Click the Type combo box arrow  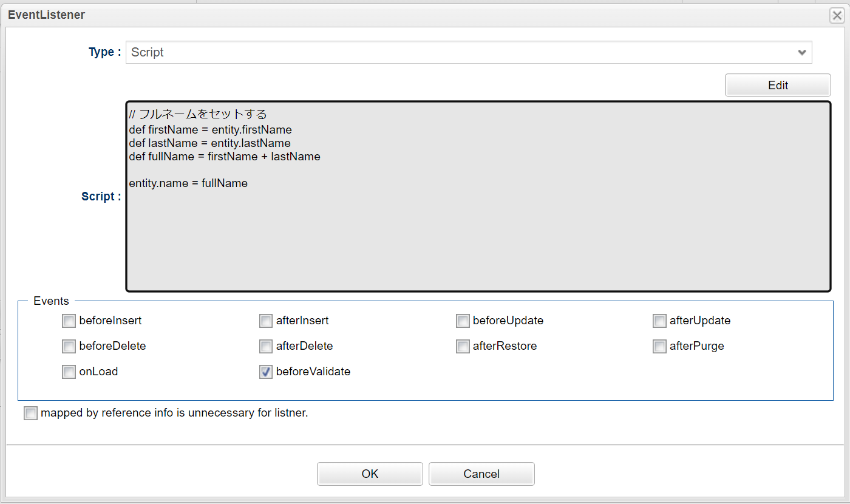point(801,52)
